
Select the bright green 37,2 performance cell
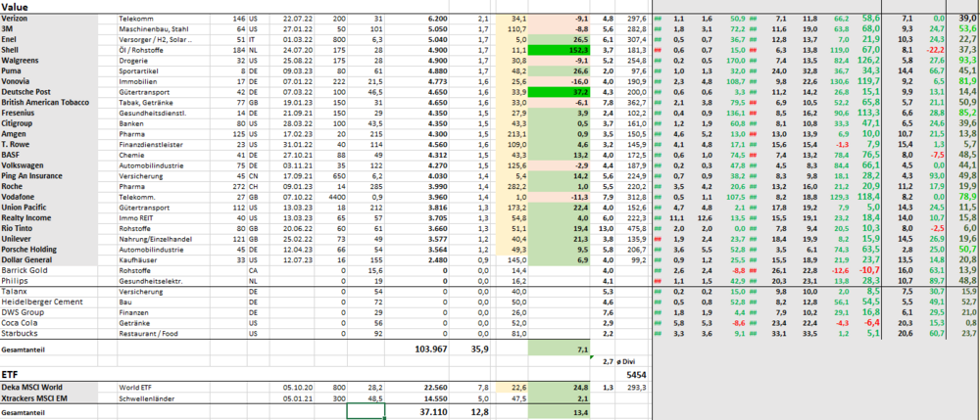pos(560,92)
